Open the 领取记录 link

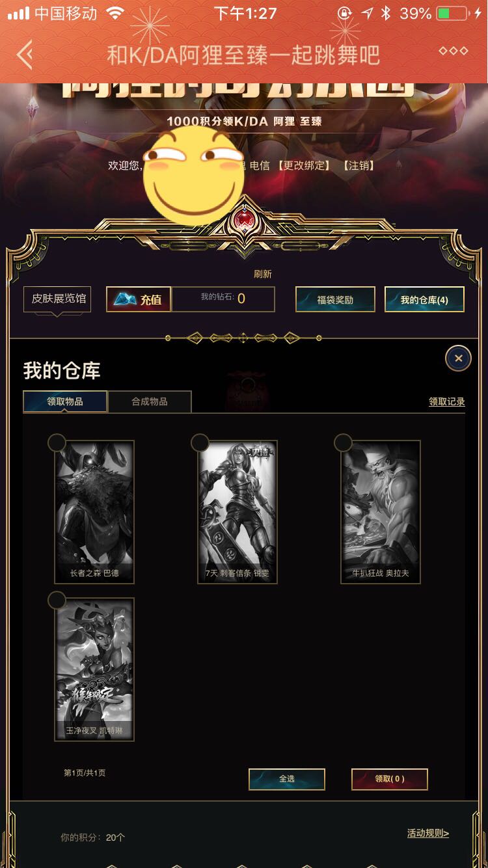click(x=447, y=402)
